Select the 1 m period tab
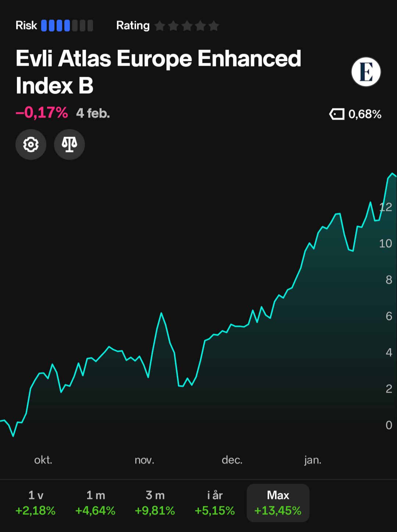Screen dimensions: 397x532 pos(95,503)
